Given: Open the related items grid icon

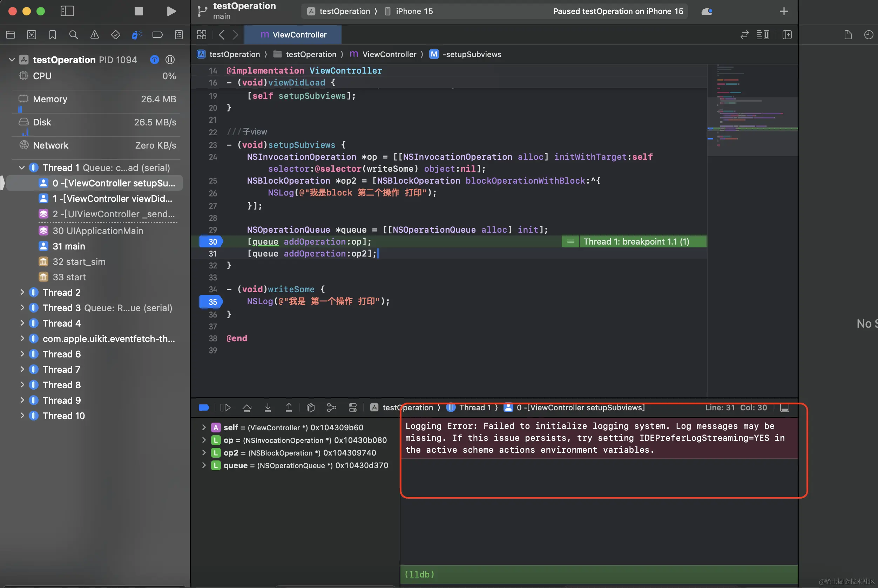Looking at the screenshot, I should [x=202, y=35].
